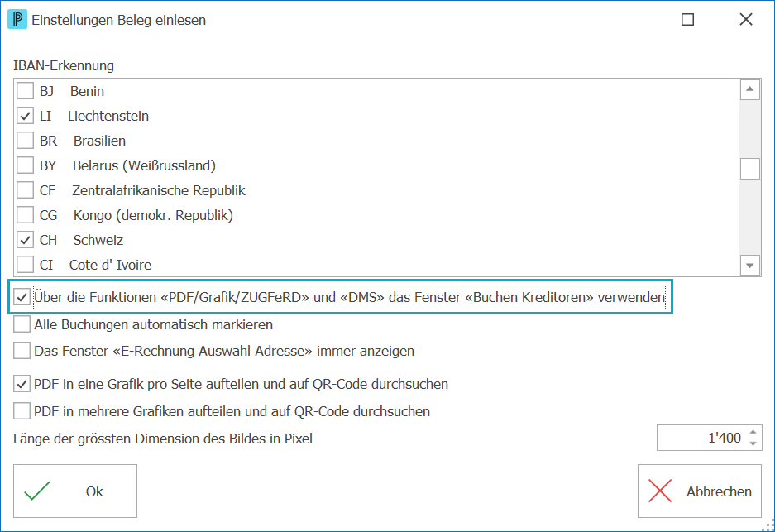Confirm settings with the Ok button

(75, 491)
